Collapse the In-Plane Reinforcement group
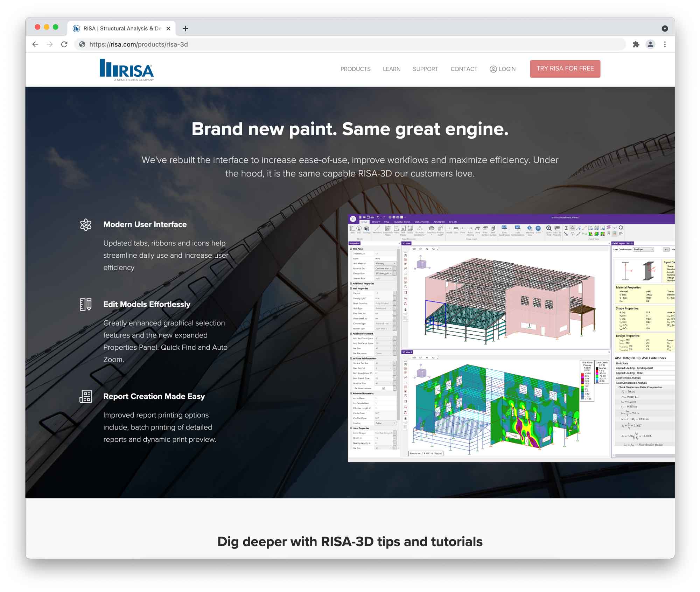Image resolution: width=700 pixels, height=592 pixels. [351, 358]
